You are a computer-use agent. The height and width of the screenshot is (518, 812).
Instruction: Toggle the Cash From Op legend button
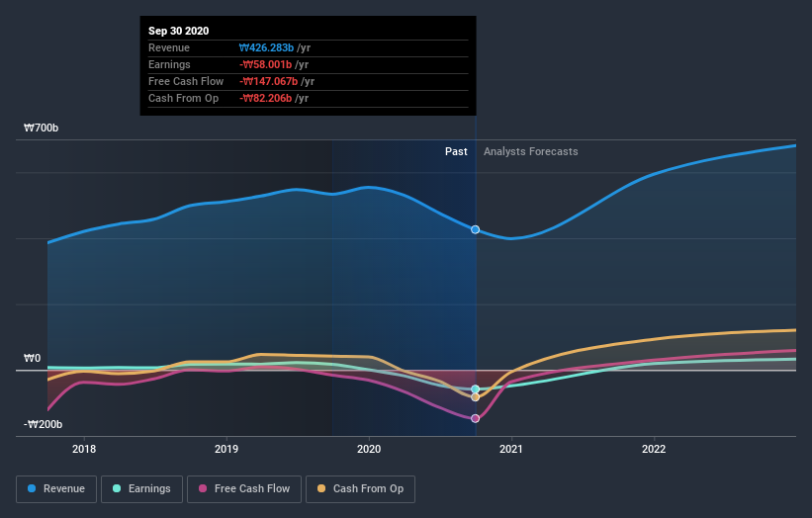pyautogui.click(x=360, y=489)
